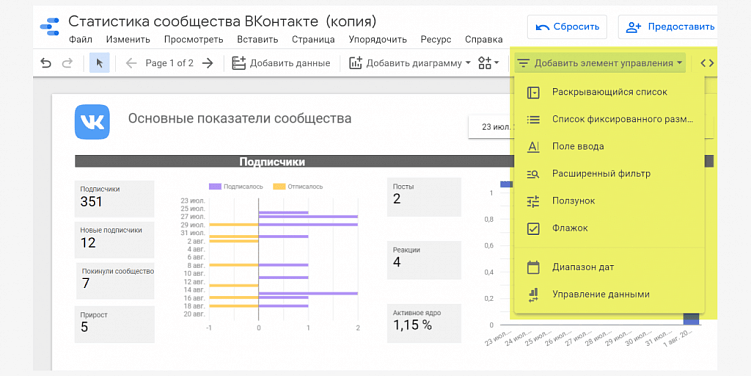Click the redo arrow icon
The image size is (751, 376).
[x=68, y=63]
